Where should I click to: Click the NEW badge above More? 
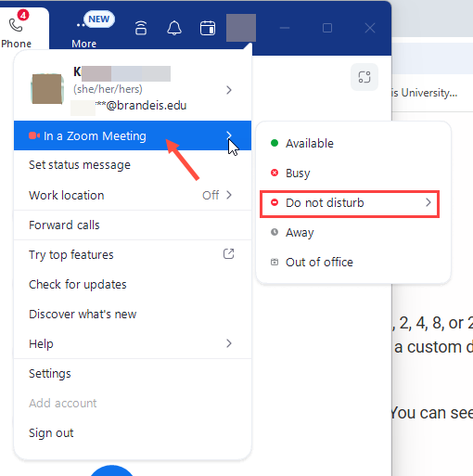tap(99, 19)
